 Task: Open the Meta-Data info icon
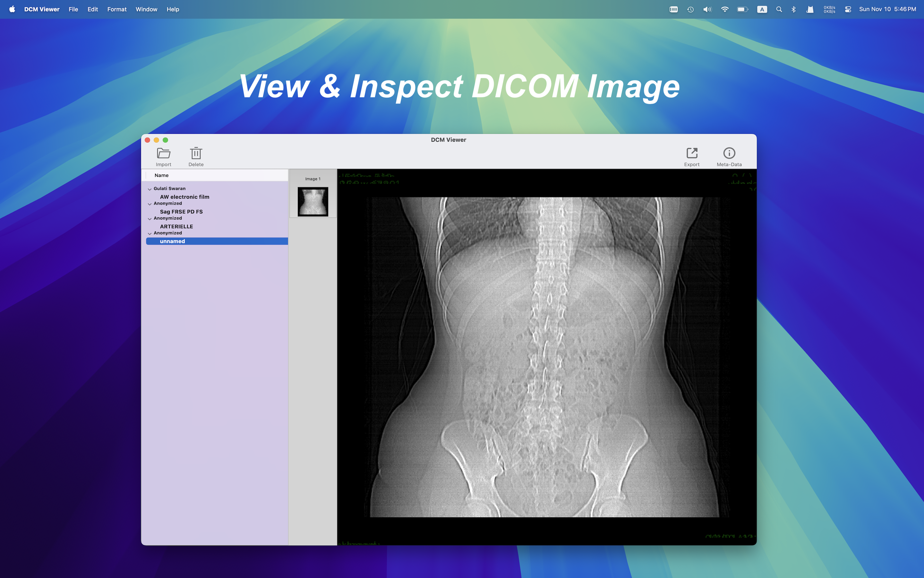(x=729, y=153)
